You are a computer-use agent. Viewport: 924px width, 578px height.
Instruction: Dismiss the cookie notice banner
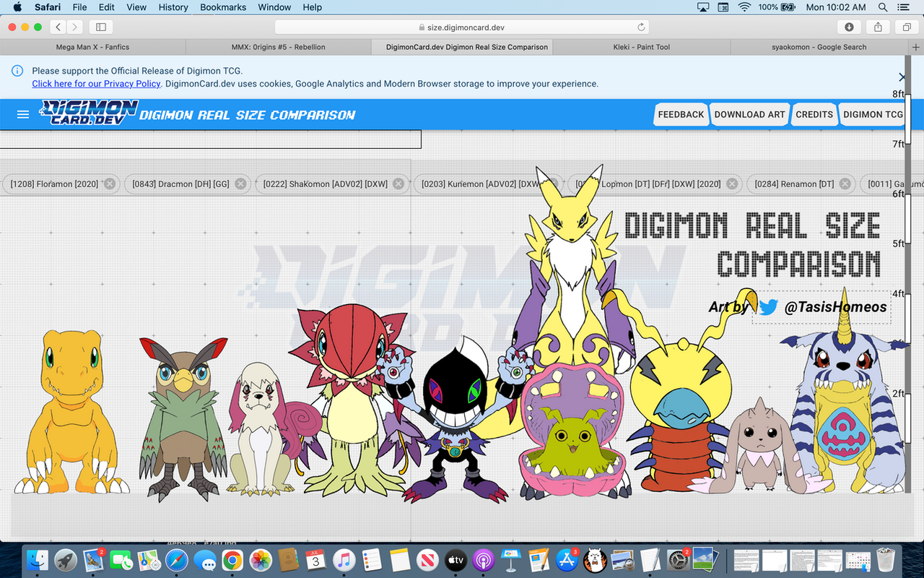pos(902,77)
